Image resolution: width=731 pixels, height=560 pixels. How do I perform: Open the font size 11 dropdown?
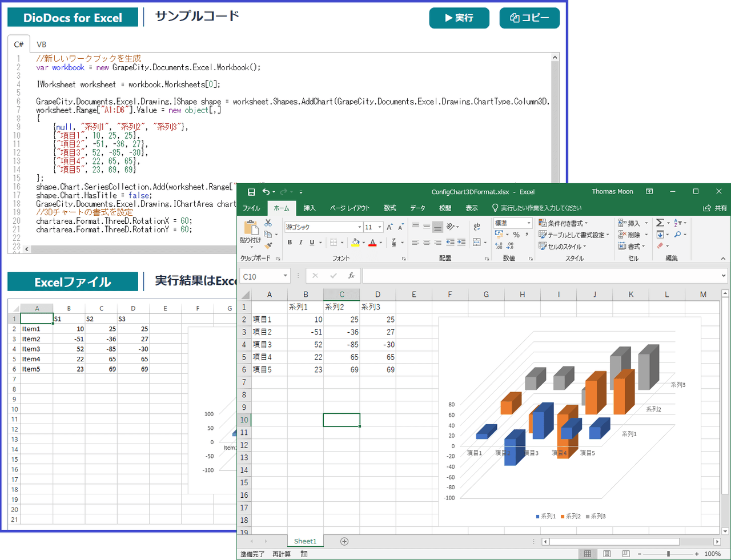[x=380, y=227]
